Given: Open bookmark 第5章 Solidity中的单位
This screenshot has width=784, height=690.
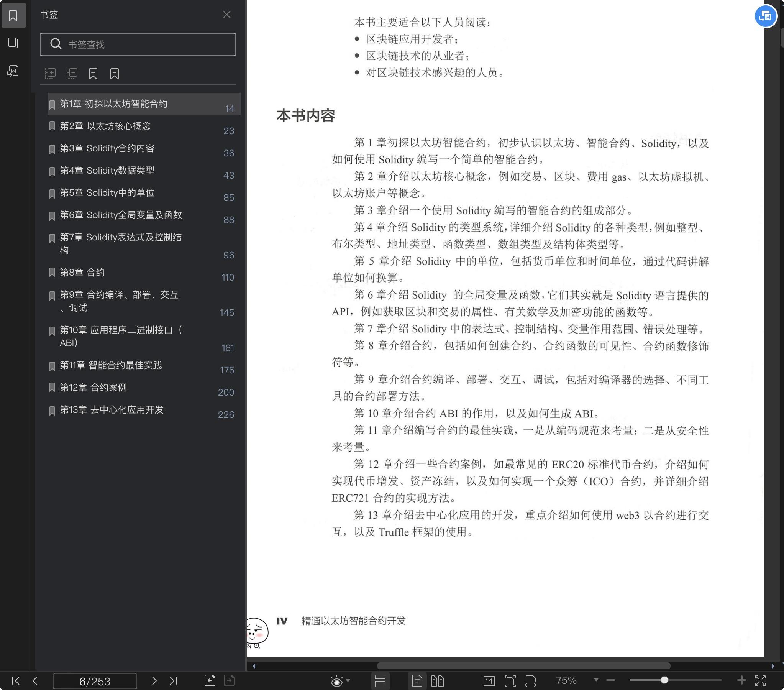Looking at the screenshot, I should (x=144, y=193).
